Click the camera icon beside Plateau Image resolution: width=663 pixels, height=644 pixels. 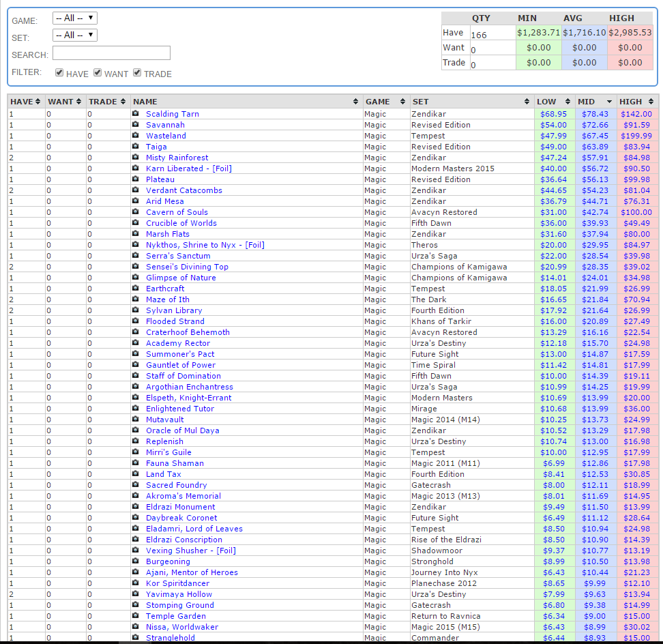(135, 179)
